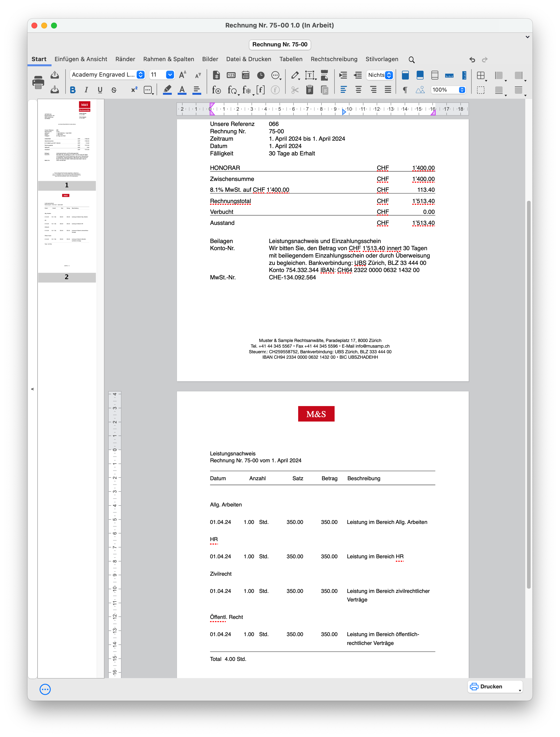Click the page break icon
This screenshot has height=737, width=560.
click(x=324, y=75)
